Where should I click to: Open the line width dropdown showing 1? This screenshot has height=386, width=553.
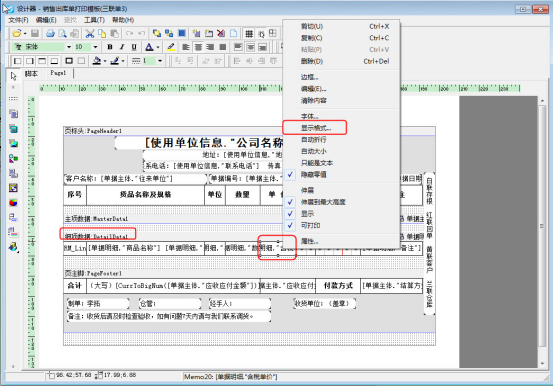[160, 61]
